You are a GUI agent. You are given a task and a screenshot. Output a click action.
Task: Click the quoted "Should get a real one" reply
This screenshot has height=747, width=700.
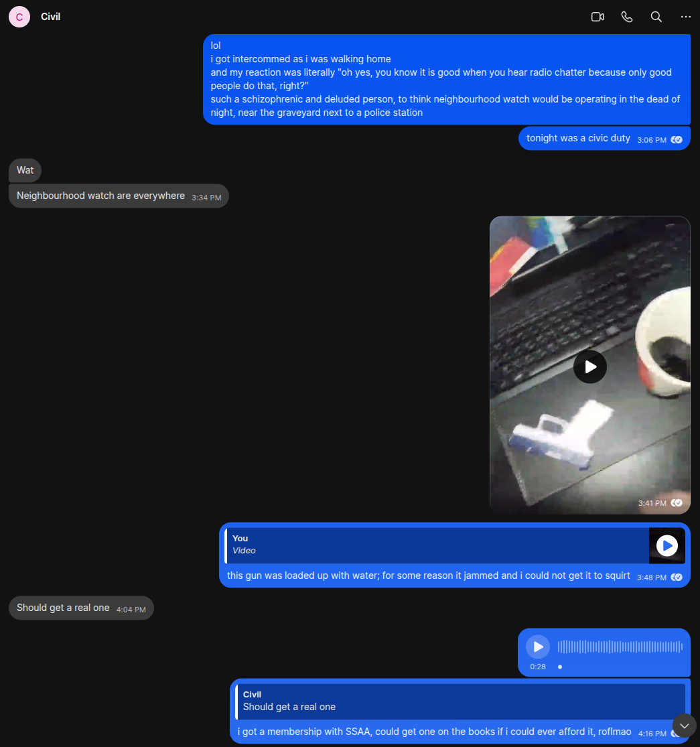pos(460,701)
